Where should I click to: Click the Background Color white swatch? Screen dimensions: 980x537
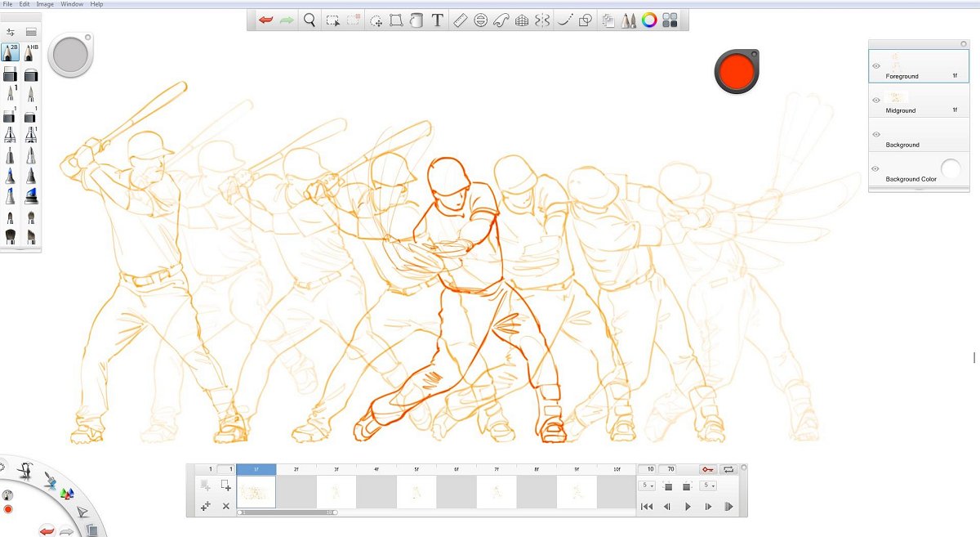tap(951, 170)
